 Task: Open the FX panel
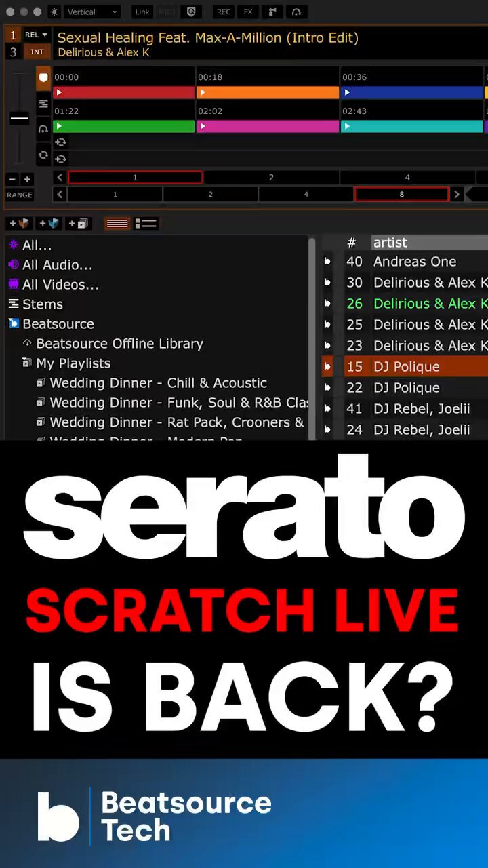click(248, 12)
